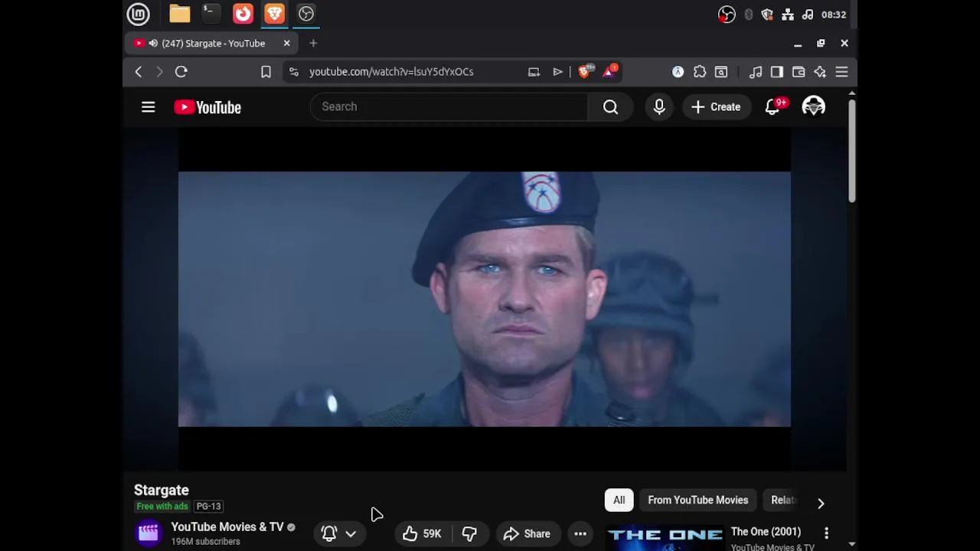Image resolution: width=980 pixels, height=551 pixels.
Task: Dislike the Stargate video
Action: [469, 533]
